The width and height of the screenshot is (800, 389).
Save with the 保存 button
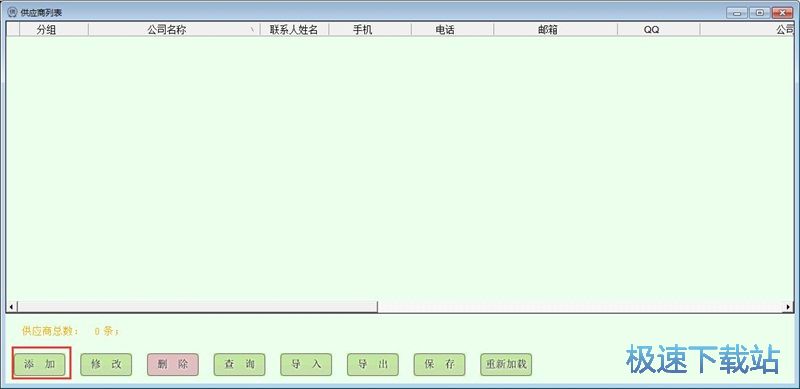[439, 364]
